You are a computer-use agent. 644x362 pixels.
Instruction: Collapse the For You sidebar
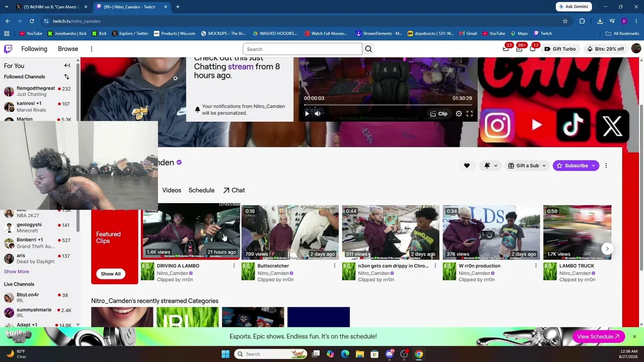coord(67,66)
